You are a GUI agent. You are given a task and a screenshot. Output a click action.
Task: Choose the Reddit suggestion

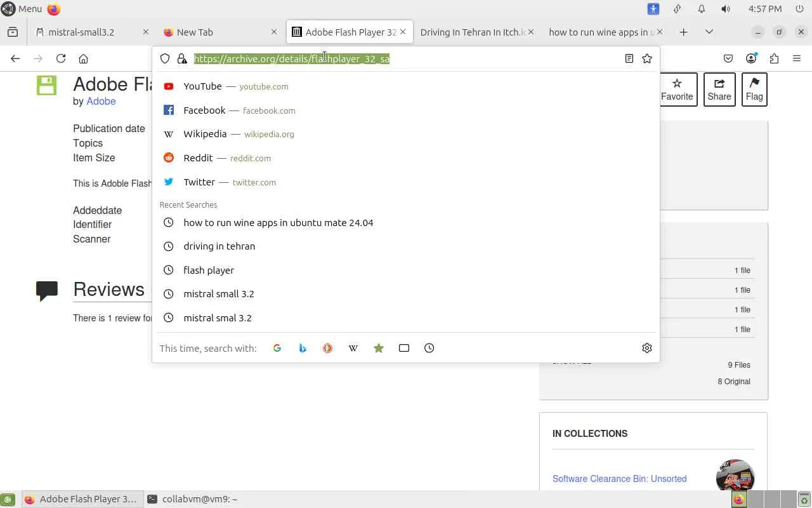pyautogui.click(x=406, y=158)
